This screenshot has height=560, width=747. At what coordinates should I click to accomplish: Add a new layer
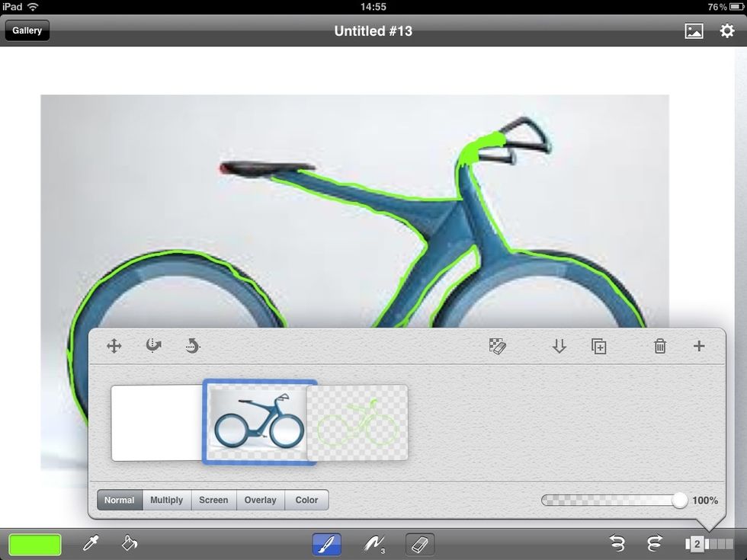(x=698, y=346)
